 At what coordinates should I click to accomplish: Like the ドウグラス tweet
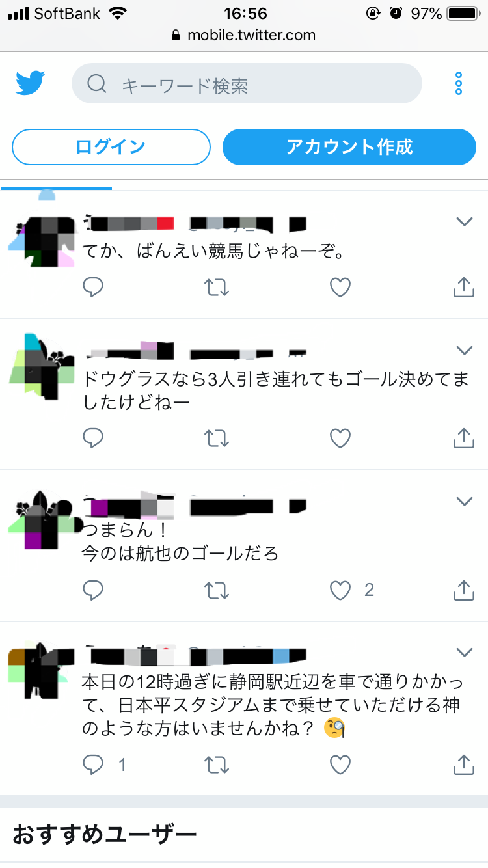pyautogui.click(x=340, y=438)
